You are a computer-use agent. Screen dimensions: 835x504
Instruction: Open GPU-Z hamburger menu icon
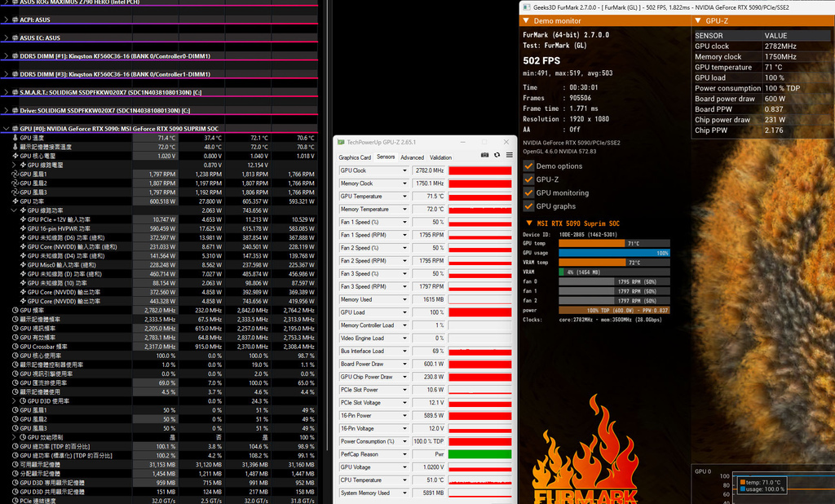tap(509, 155)
